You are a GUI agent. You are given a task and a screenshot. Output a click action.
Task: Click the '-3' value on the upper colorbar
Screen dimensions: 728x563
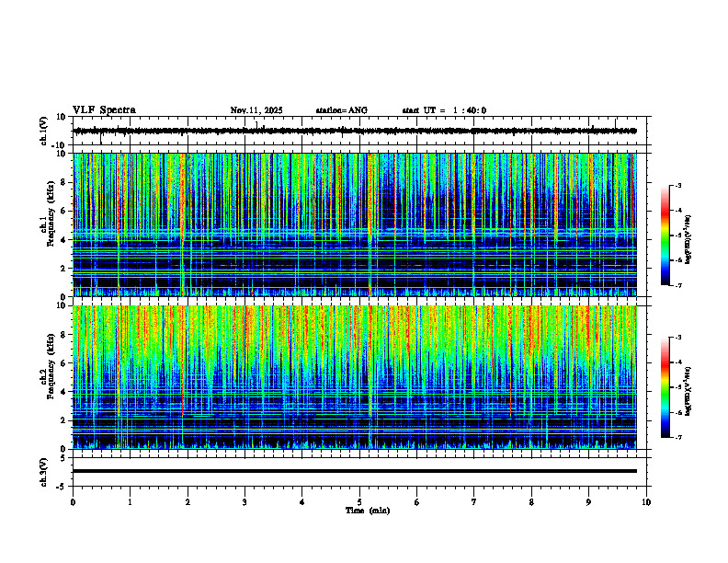click(678, 185)
